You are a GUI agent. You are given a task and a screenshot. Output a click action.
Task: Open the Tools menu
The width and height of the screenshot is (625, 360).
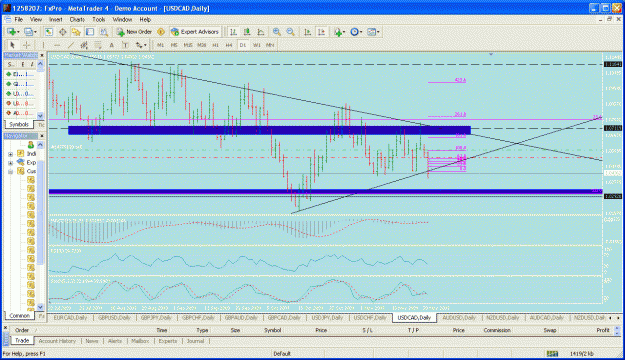pyautogui.click(x=98, y=20)
